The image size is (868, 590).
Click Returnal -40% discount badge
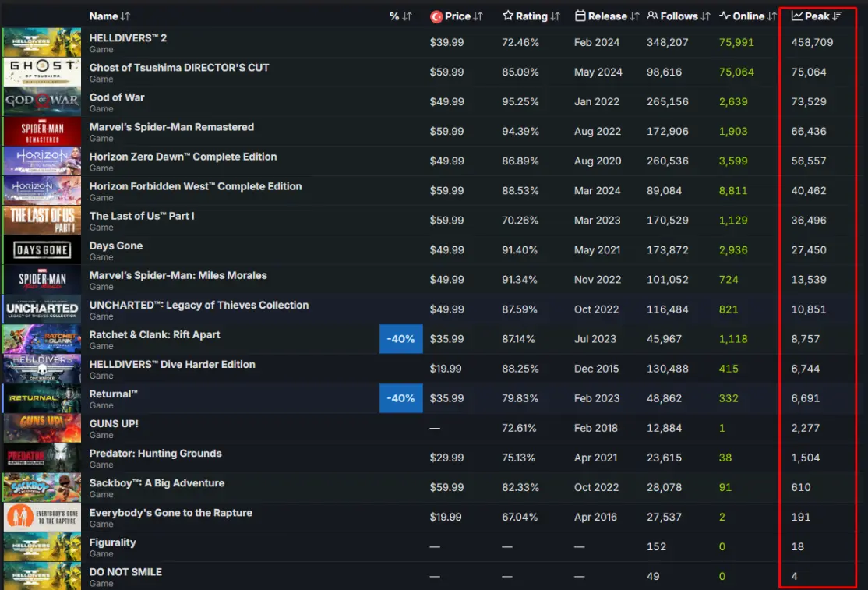(400, 398)
